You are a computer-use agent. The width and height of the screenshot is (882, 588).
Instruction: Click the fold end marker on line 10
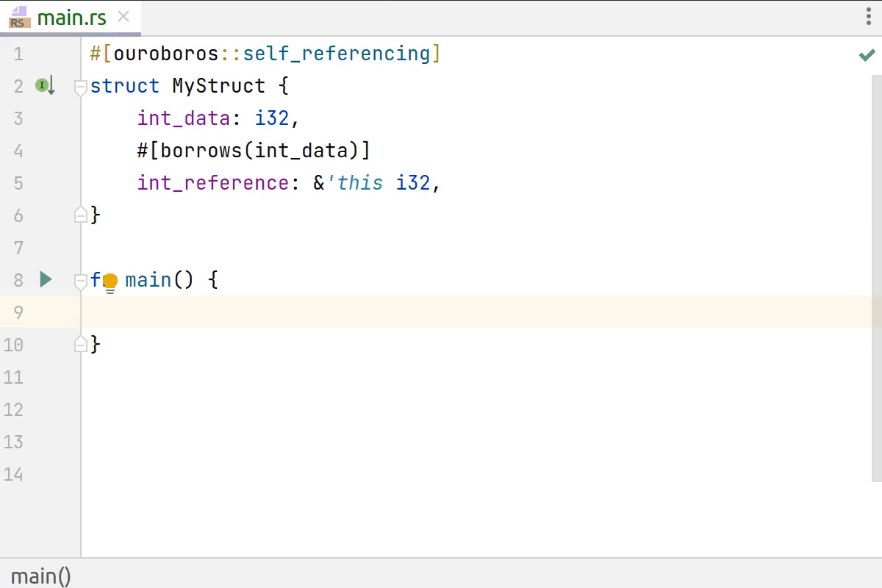[81, 343]
